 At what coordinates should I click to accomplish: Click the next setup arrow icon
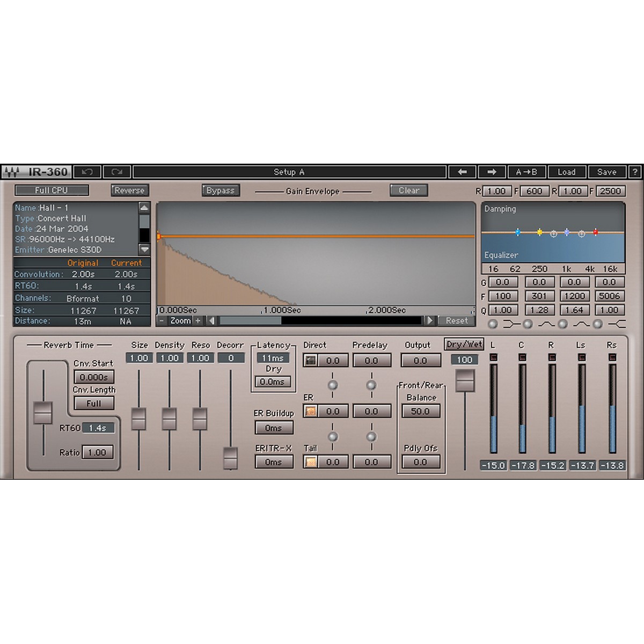[x=491, y=172]
